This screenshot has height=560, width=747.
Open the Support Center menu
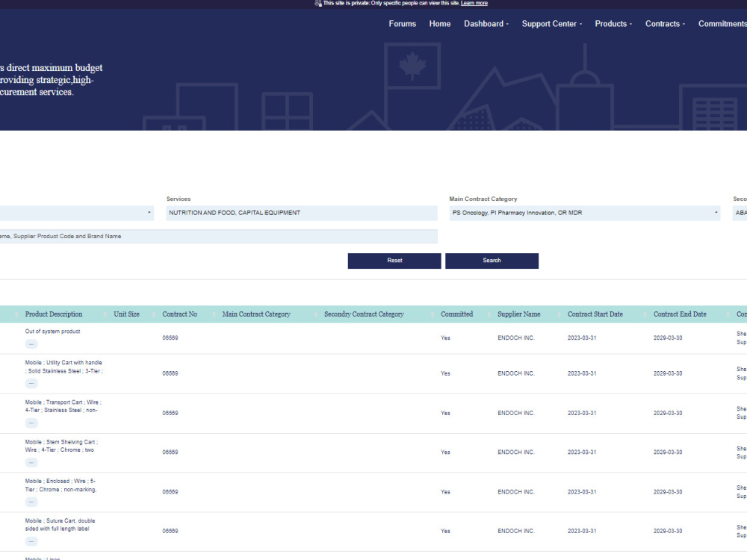tap(552, 24)
